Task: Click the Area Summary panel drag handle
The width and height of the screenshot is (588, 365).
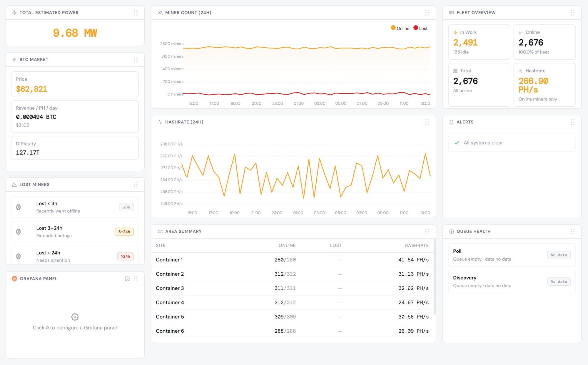Action: (x=427, y=232)
